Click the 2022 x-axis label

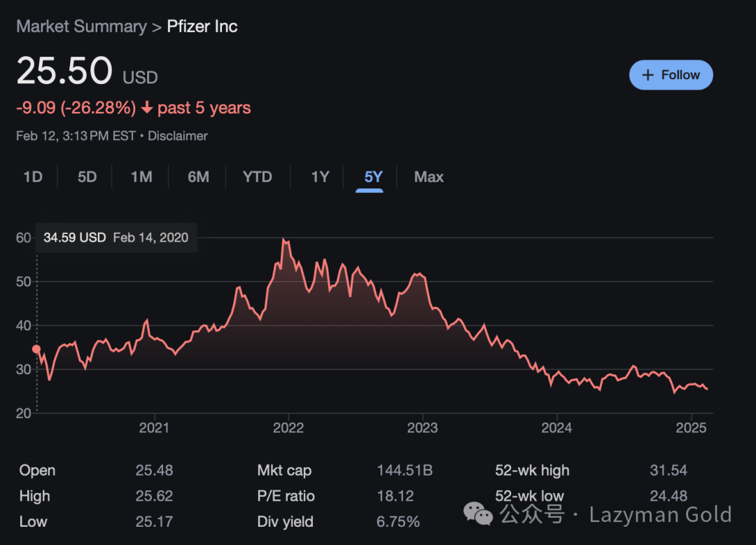click(288, 428)
